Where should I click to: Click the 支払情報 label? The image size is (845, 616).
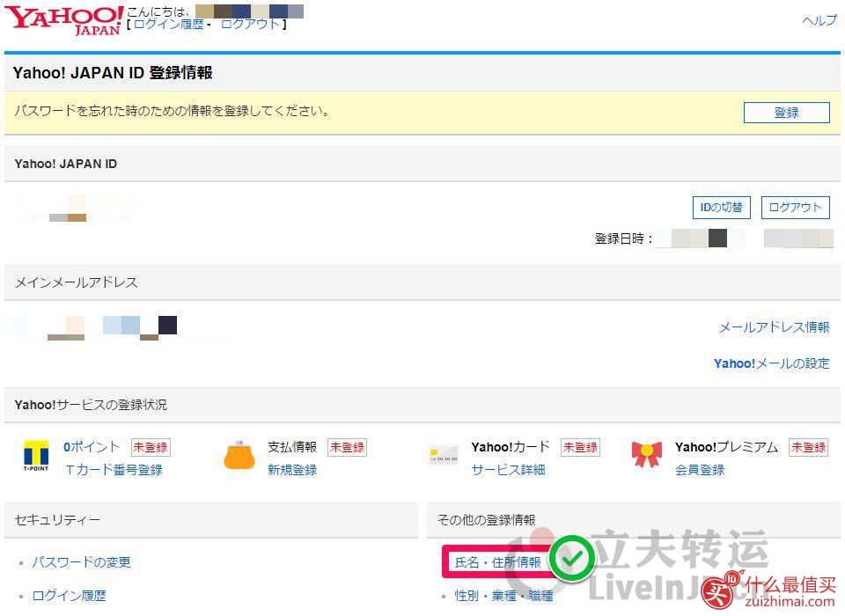pyautogui.click(x=292, y=447)
